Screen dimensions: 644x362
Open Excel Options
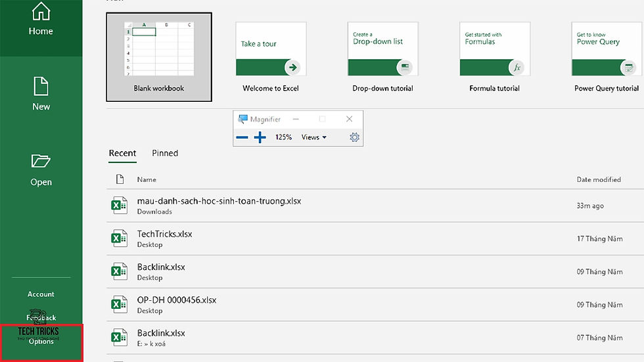(x=41, y=341)
